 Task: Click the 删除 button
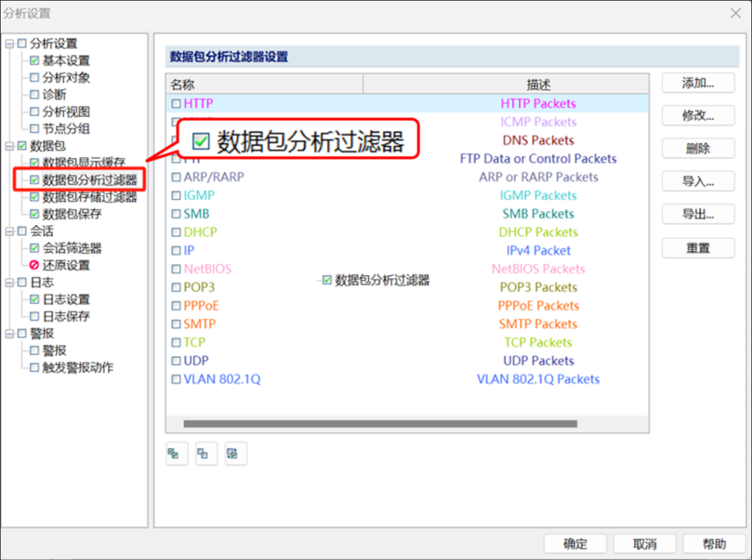tap(698, 148)
